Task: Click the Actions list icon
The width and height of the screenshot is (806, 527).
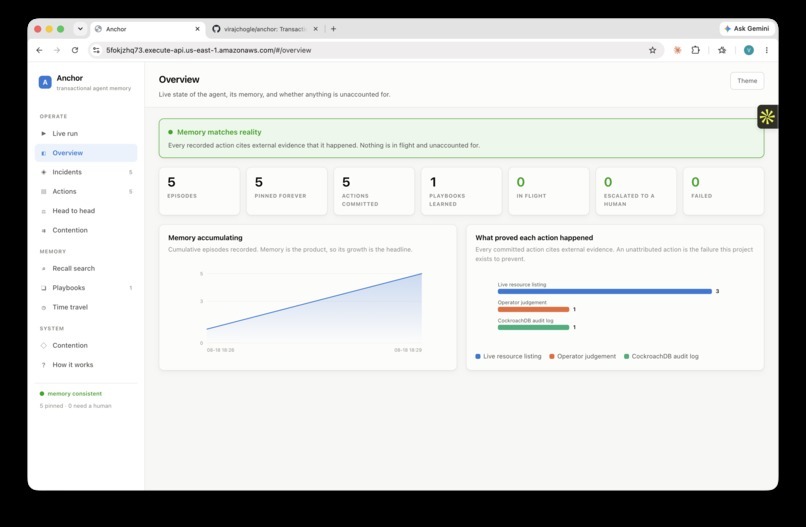Action: click(x=43, y=191)
